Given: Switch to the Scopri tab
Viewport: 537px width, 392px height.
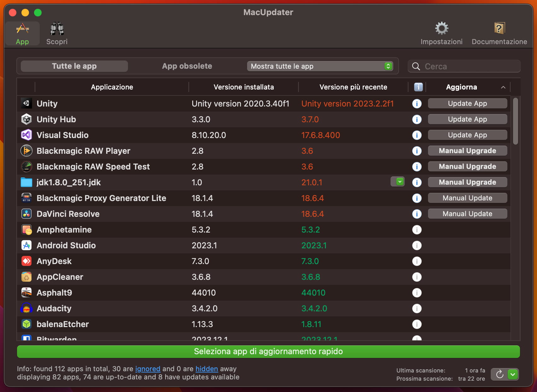Looking at the screenshot, I should 57,32.
